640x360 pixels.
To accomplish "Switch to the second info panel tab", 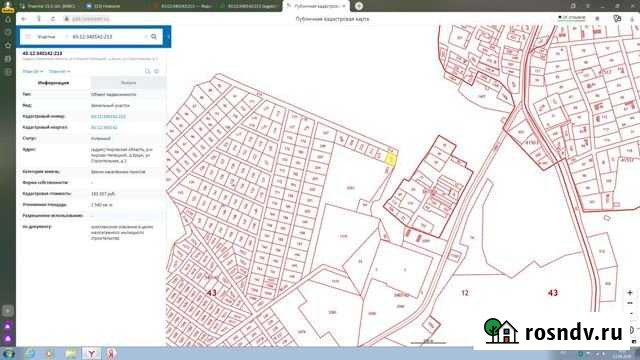I will pyautogui.click(x=128, y=83).
